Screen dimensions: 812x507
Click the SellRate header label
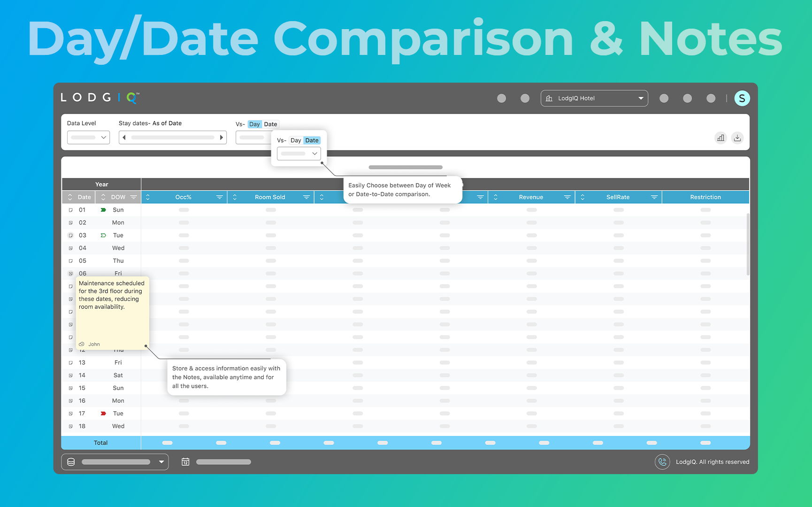click(618, 197)
